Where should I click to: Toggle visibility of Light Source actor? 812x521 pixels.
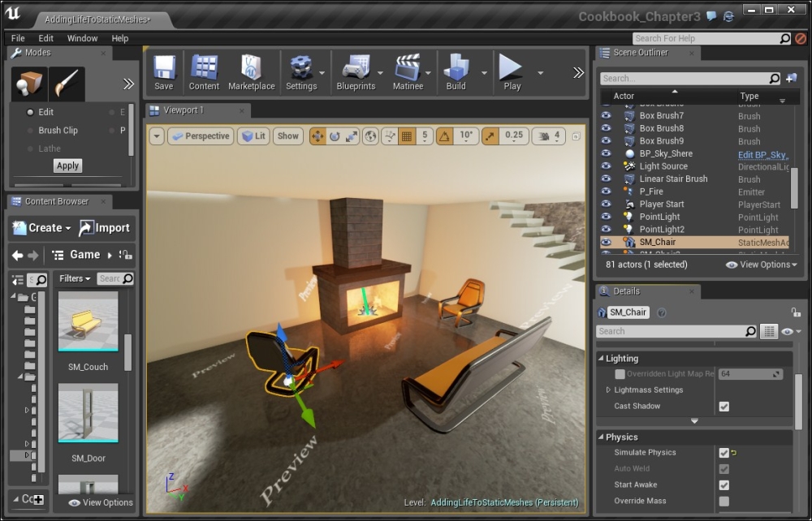(606, 166)
